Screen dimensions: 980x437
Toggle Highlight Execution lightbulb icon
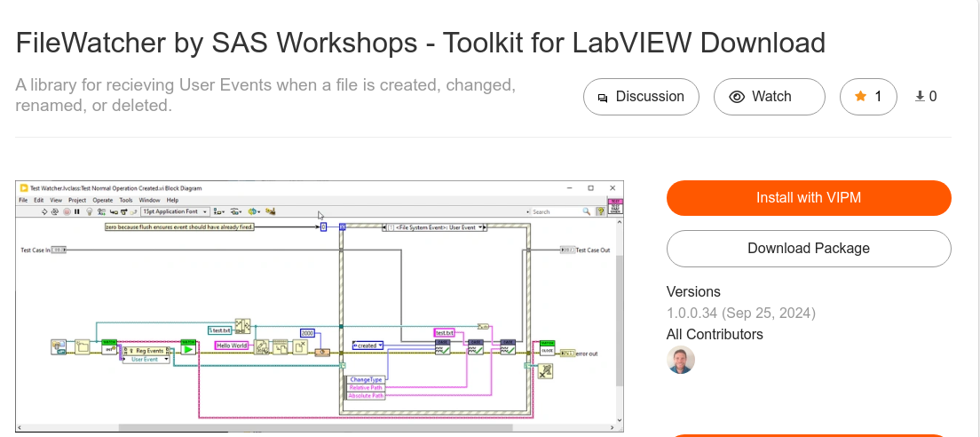[x=90, y=211]
